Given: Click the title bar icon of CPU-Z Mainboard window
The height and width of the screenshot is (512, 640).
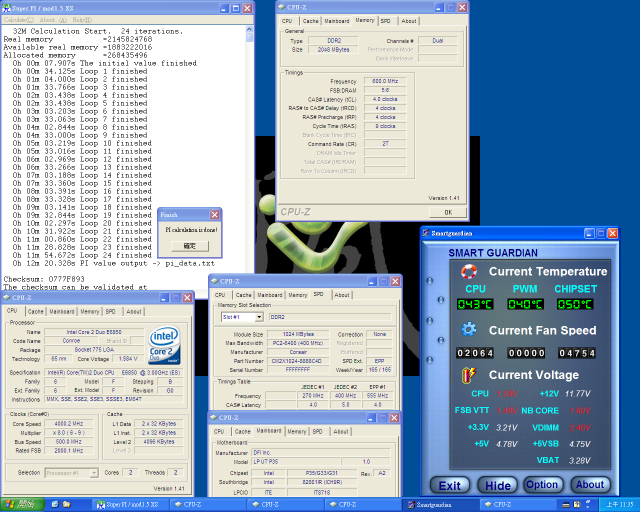Looking at the screenshot, I should 214,418.
